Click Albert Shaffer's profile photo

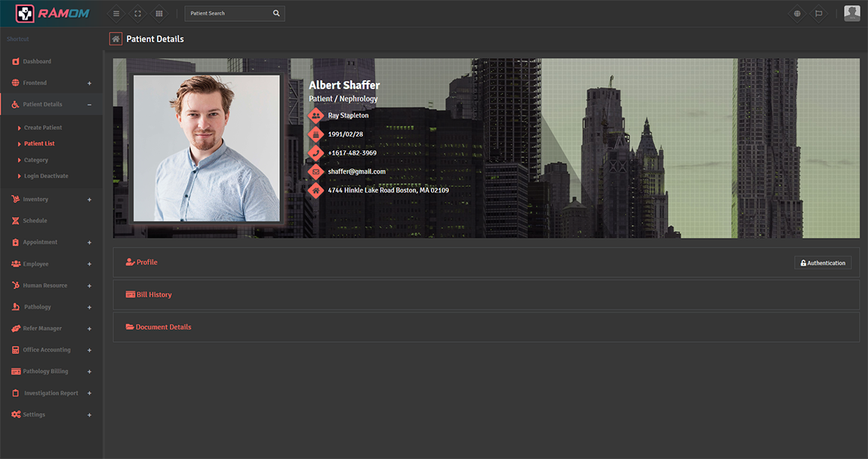pyautogui.click(x=206, y=148)
